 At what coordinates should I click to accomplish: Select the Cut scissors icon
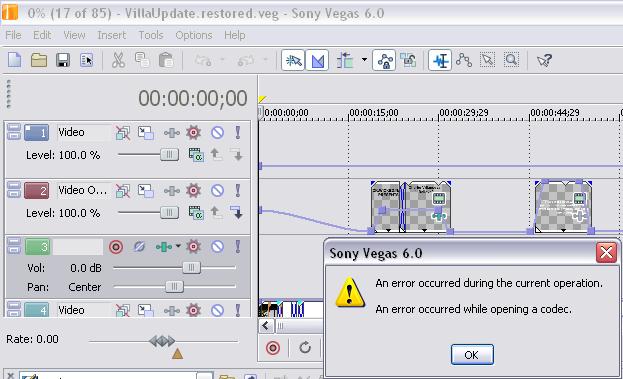pos(118,60)
